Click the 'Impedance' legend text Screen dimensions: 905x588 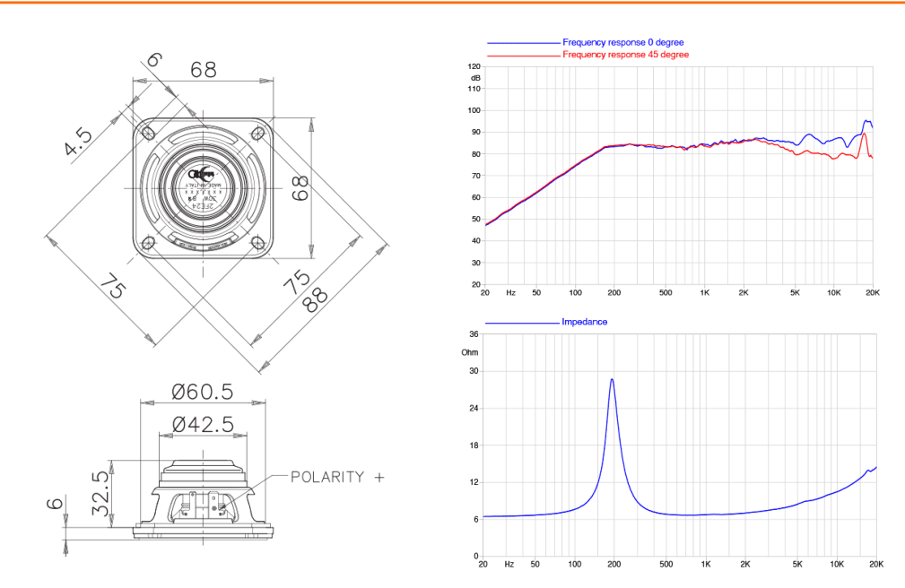pyautogui.click(x=585, y=321)
